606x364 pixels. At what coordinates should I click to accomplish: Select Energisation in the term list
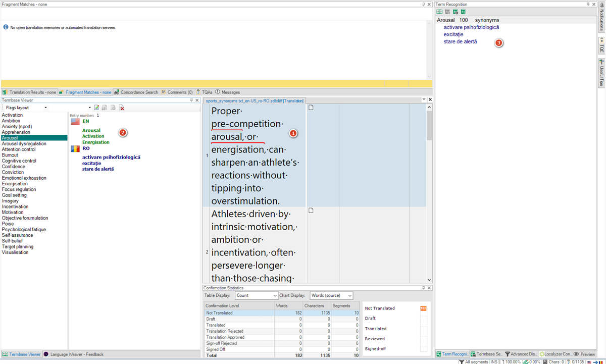tap(15, 184)
